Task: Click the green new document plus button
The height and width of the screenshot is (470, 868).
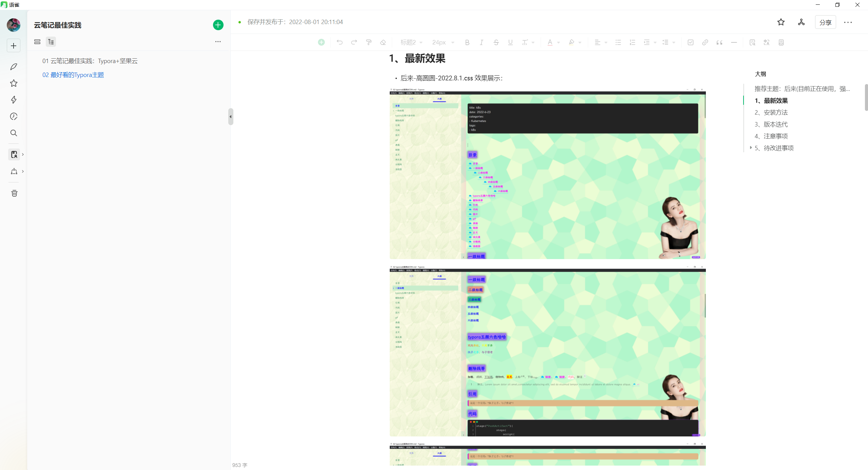Action: 218,25
